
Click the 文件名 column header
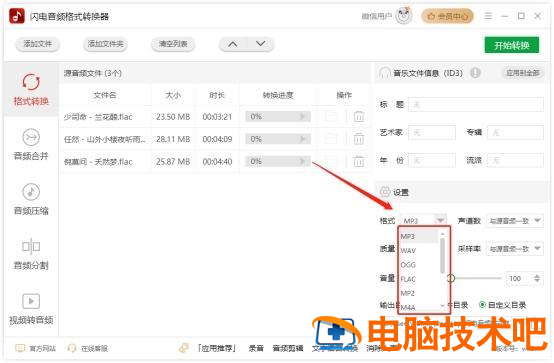[x=105, y=95]
